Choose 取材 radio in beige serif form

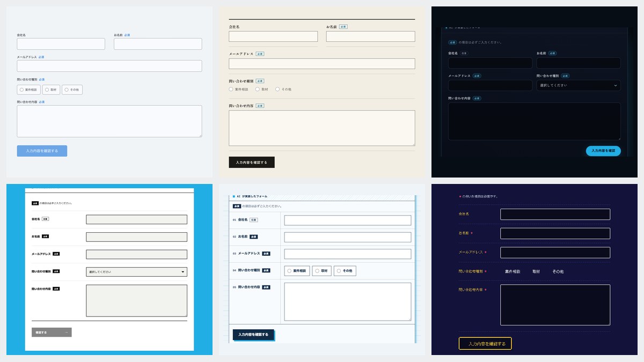tap(261, 89)
